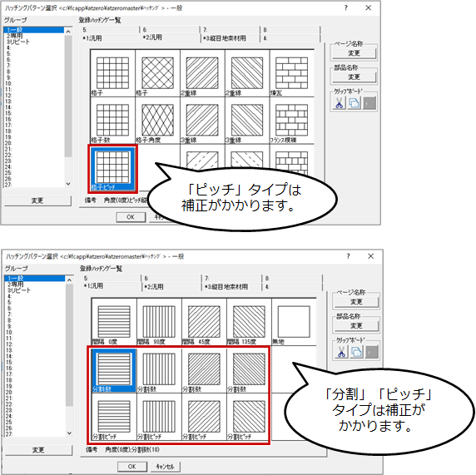Select the 格子角度 diamond lattice pattern
The height and width of the screenshot is (475, 476).
[157, 121]
